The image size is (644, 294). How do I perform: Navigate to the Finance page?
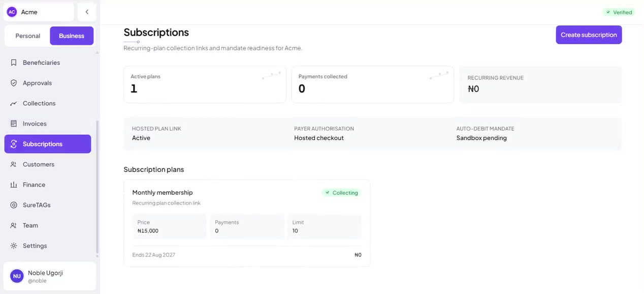(48, 185)
